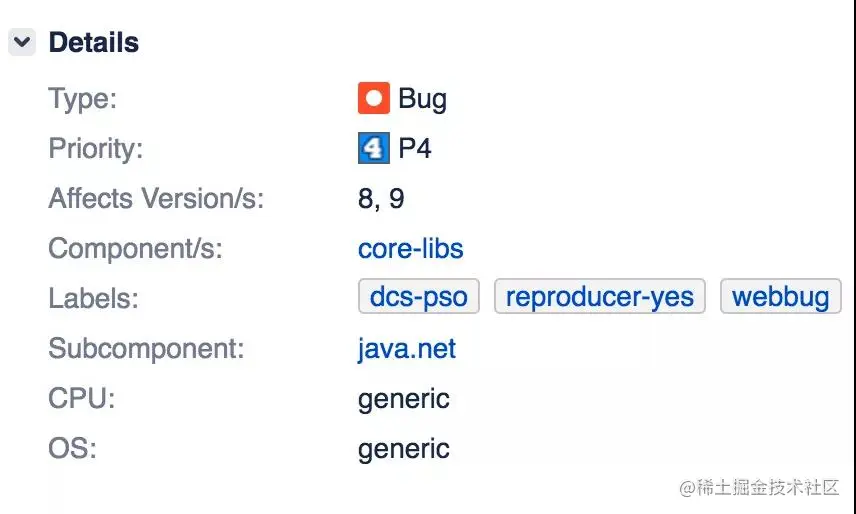
Task: Click the affected versions value 8, 9
Action: pyautogui.click(x=381, y=198)
